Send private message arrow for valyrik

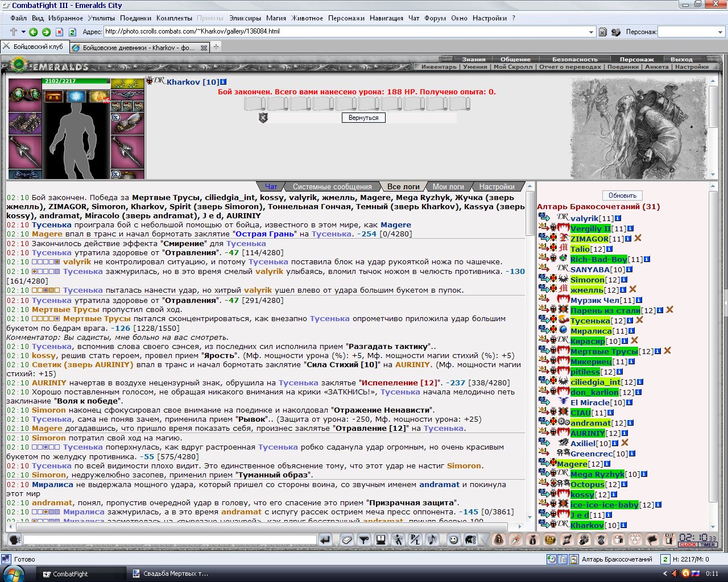[544, 218]
